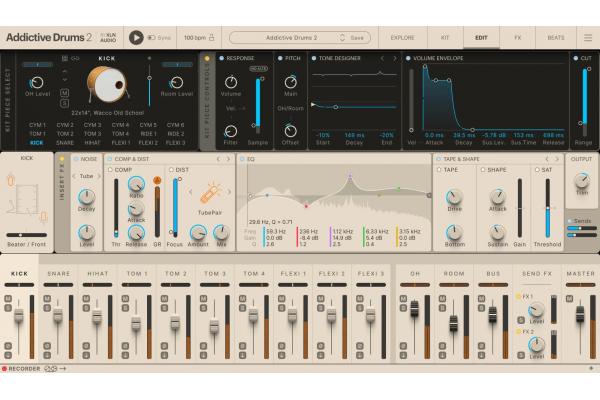Image resolution: width=600 pixels, height=400 pixels.
Task: Open the BEATS tab
Action: pos(556,38)
